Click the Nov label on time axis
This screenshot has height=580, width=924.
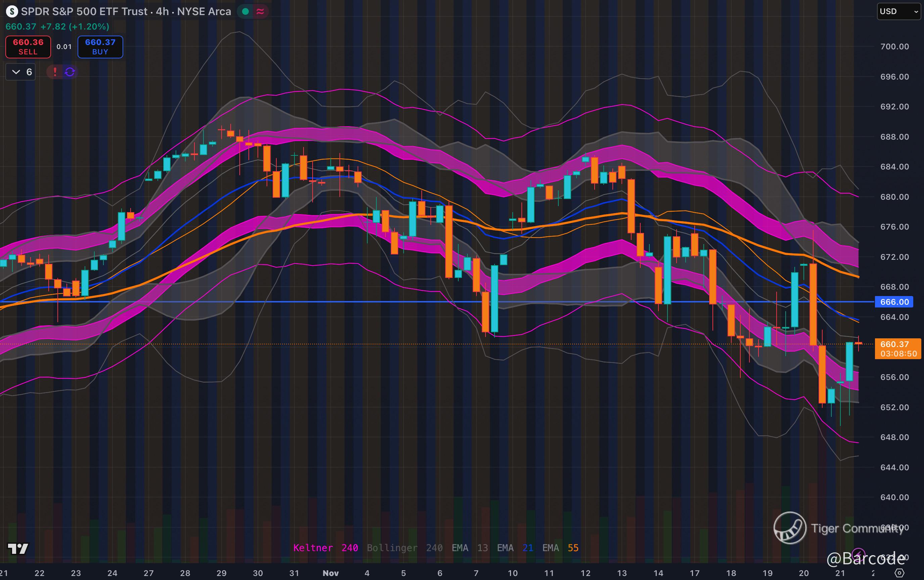click(330, 573)
